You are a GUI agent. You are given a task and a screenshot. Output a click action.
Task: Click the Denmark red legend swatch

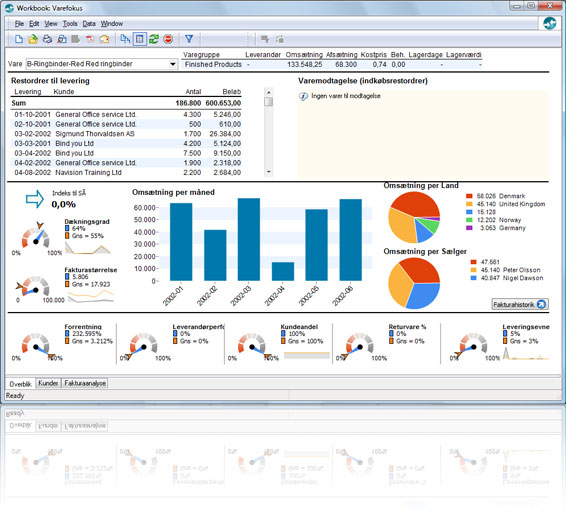tap(469, 196)
